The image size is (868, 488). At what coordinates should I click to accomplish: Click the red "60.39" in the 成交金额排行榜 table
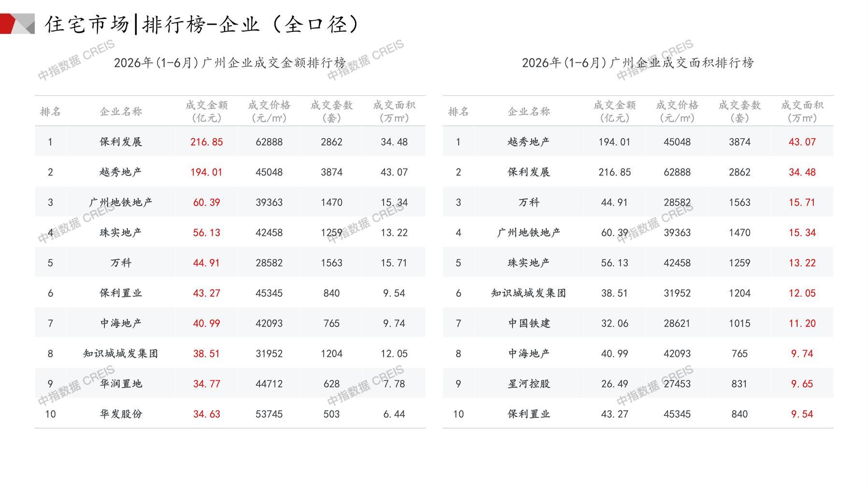tap(206, 202)
